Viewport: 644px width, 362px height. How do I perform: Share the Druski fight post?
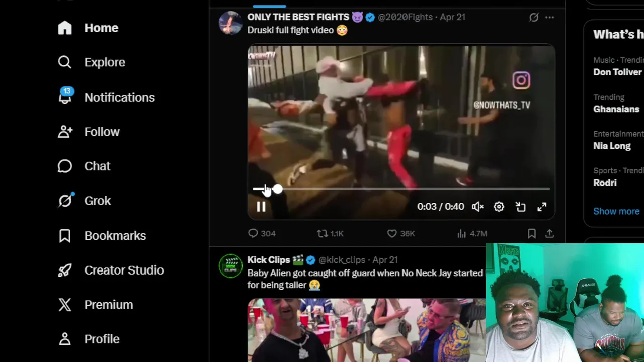(x=549, y=233)
